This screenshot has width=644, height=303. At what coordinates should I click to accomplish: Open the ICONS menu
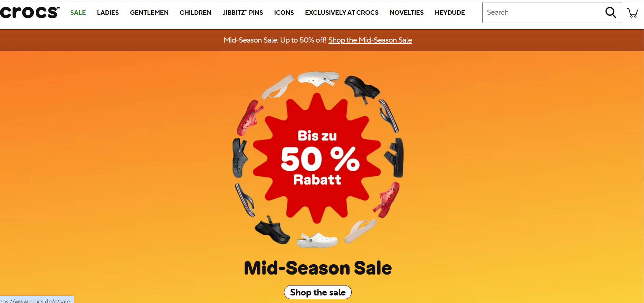tap(284, 13)
